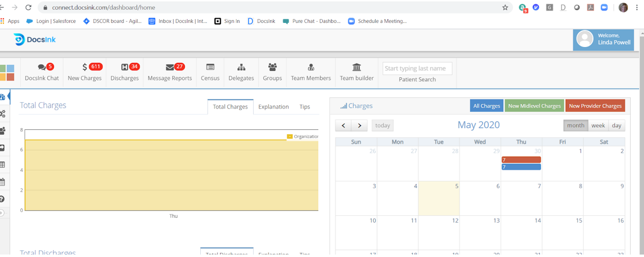Click the May 2020 calendar title
The width and height of the screenshot is (644, 257).
point(478,125)
